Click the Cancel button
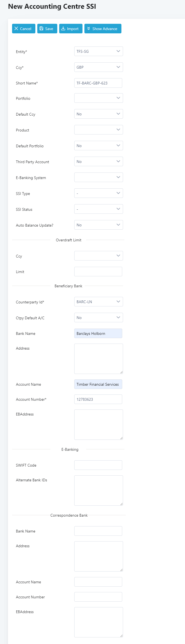The height and width of the screenshot is (644, 185). pos(24,29)
